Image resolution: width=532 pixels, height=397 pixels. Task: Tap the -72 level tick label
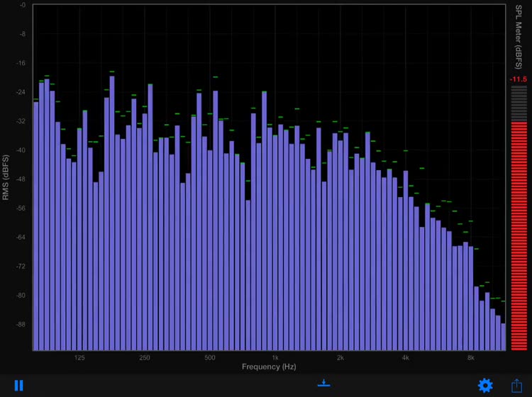(21, 267)
